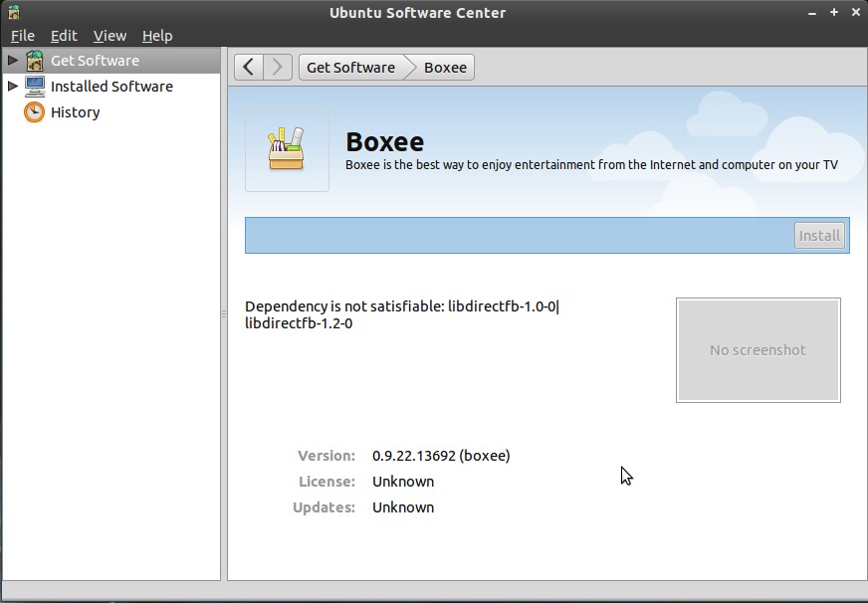Click the Get Software sidebar icon
This screenshot has width=868, height=603.
[x=34, y=61]
